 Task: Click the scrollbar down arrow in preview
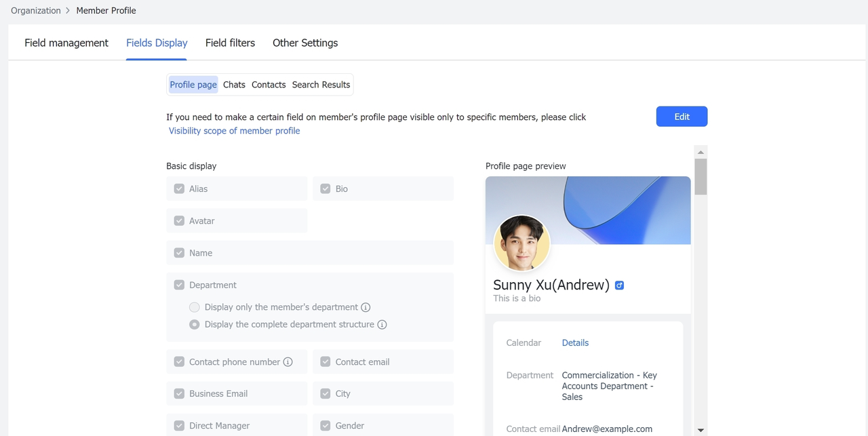coord(701,430)
